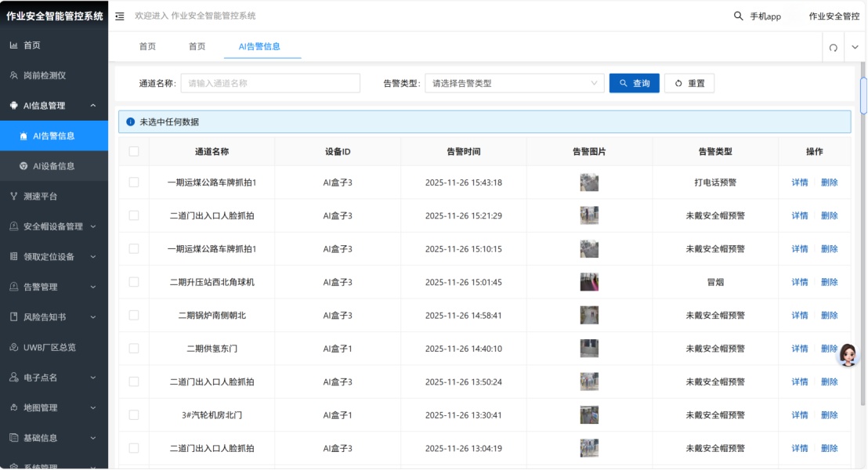This screenshot has height=470, width=868.
Task: Select AI设备信息 in sidebar
Action: pyautogui.click(x=53, y=166)
